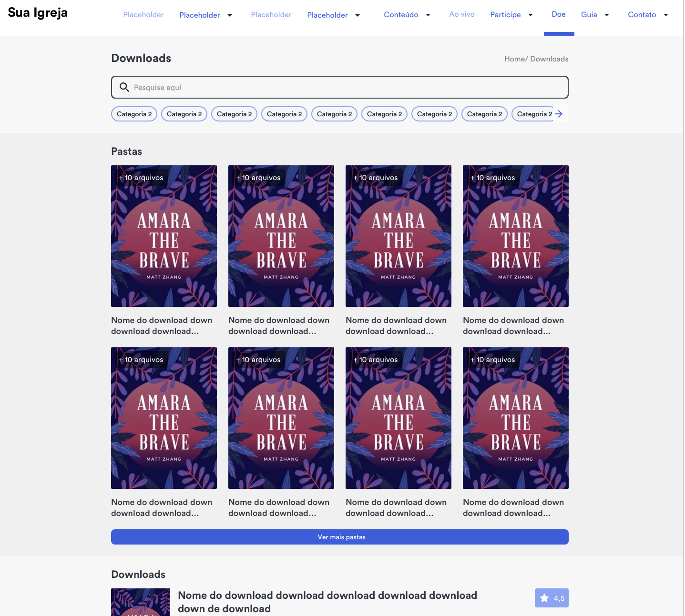
Task: Click second bottom-row folder title text
Action: 279,507
